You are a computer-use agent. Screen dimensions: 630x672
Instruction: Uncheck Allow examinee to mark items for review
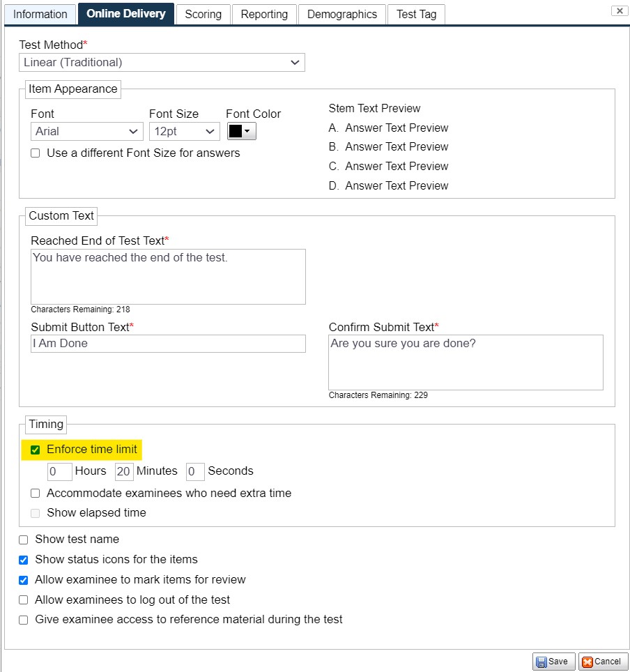[24, 580]
